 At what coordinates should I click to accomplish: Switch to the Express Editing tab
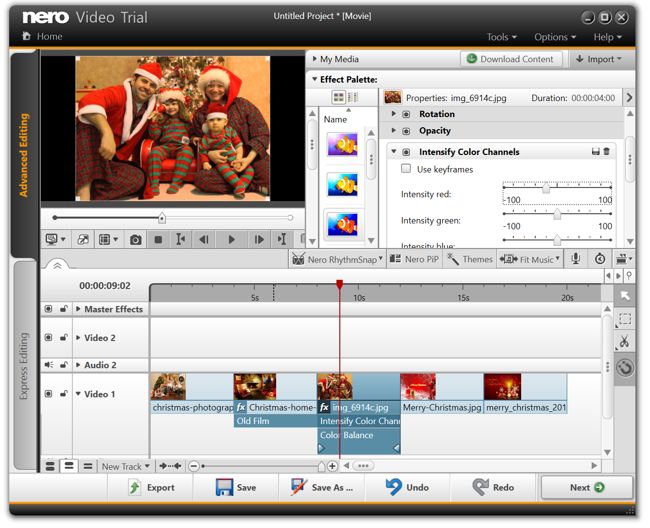click(24, 366)
